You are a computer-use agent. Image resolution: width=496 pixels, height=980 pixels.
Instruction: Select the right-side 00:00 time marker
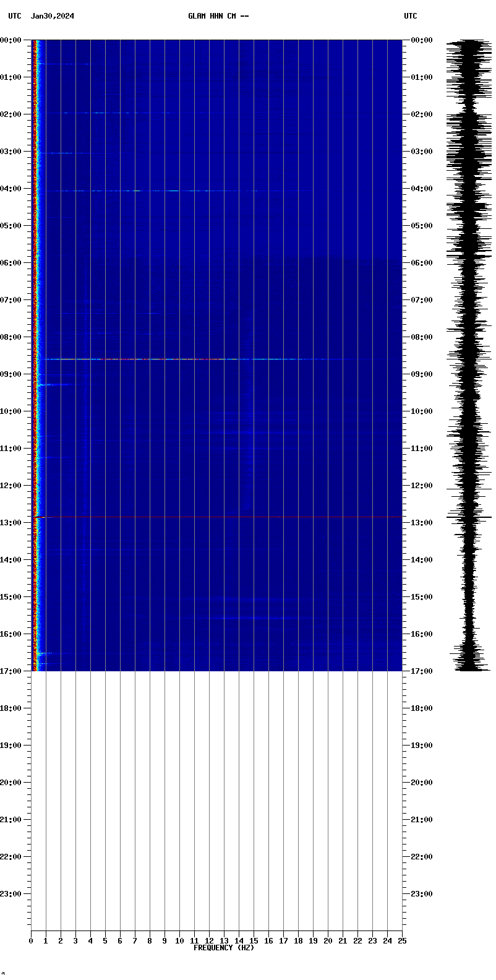(422, 40)
